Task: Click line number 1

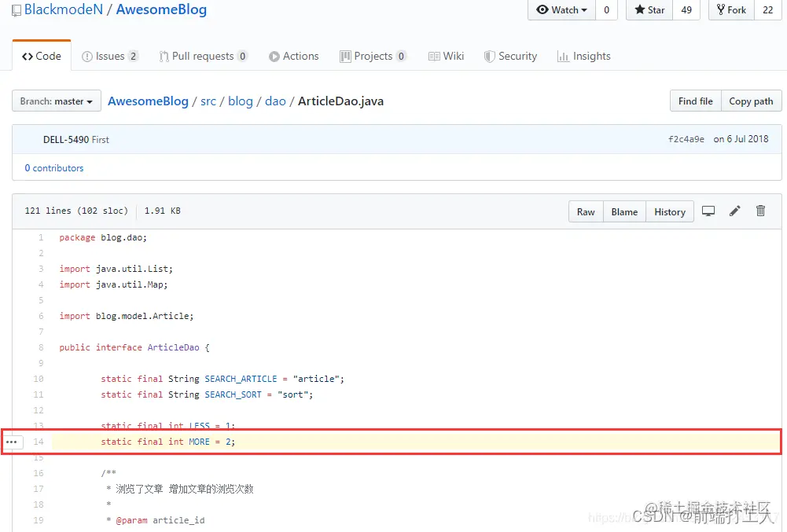Action: click(x=41, y=237)
